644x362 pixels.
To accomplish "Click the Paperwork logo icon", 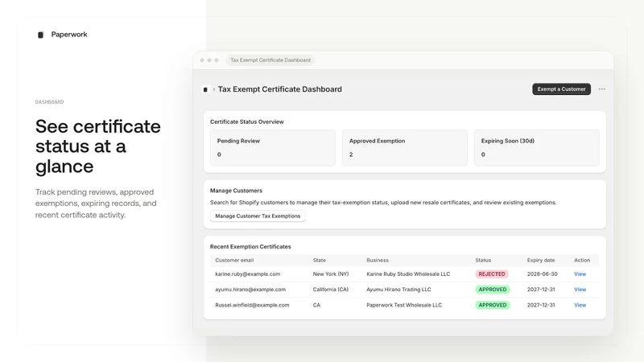I will [x=40, y=35].
